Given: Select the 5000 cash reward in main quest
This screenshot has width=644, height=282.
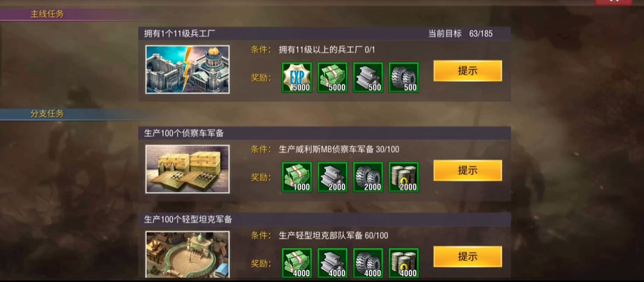Looking at the screenshot, I should (332, 78).
